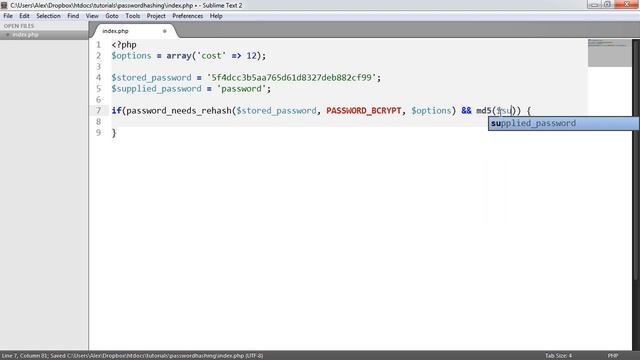
Task: Open the View menu
Action: [92, 16]
